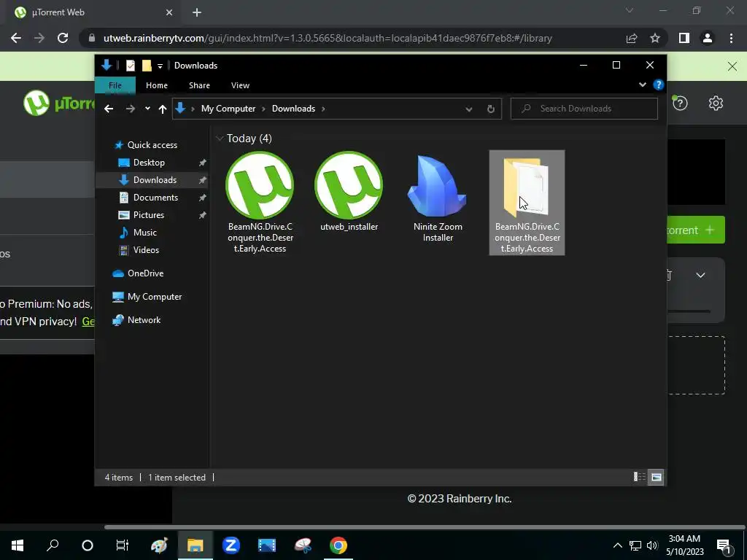Viewport: 747px width, 560px height.
Task: Close the µTorrent Web tab
Action: 169,12
